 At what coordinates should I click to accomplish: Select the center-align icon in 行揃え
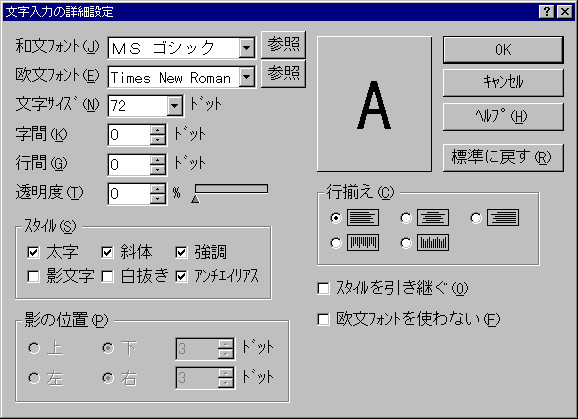tap(433, 217)
